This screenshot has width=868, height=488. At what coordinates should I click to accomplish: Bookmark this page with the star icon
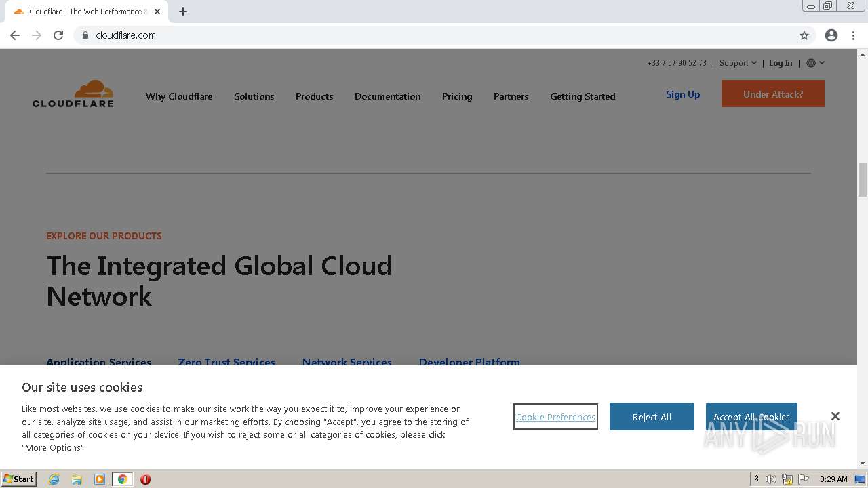coord(804,35)
